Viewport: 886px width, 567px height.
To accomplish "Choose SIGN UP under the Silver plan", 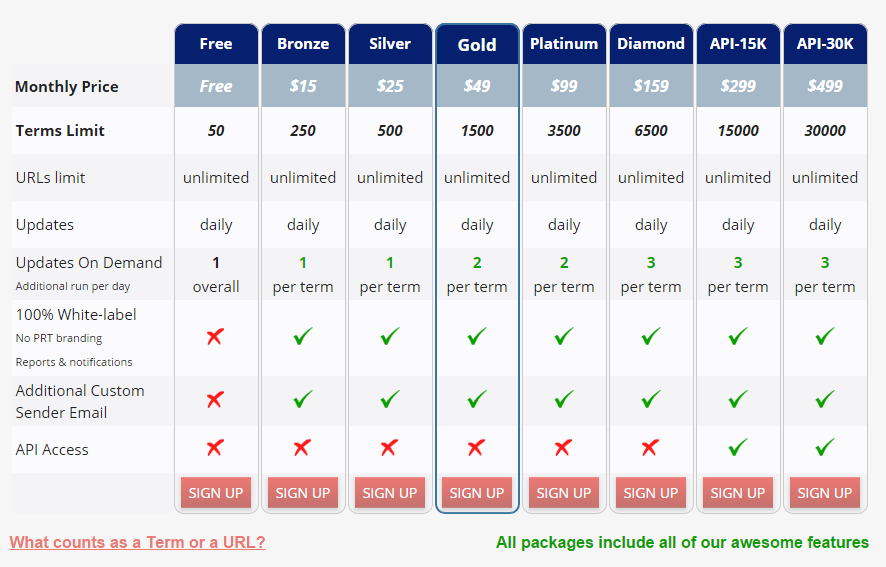I will pos(390,493).
